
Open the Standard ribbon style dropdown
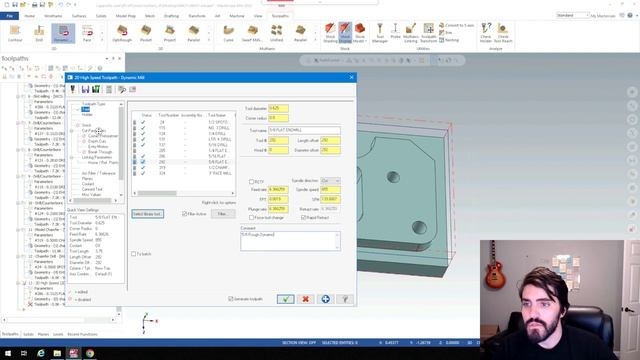573,16
